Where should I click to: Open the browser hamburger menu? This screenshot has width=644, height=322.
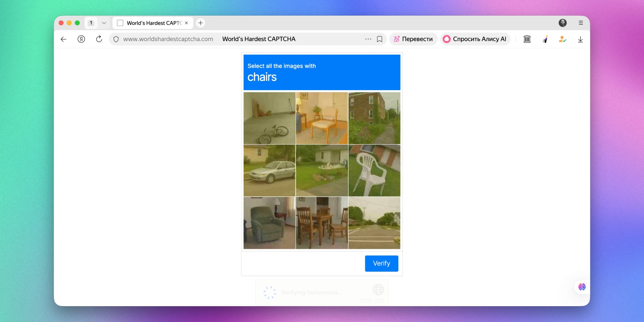pos(581,23)
